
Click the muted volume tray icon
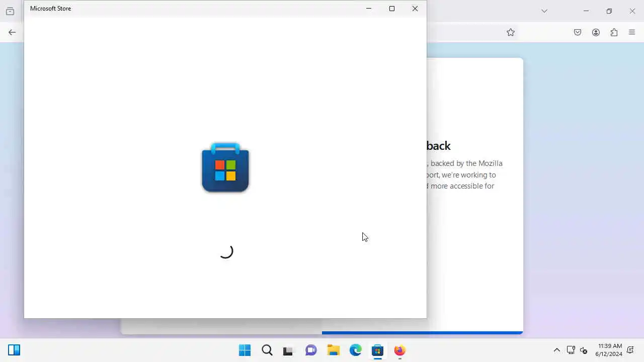(584, 350)
